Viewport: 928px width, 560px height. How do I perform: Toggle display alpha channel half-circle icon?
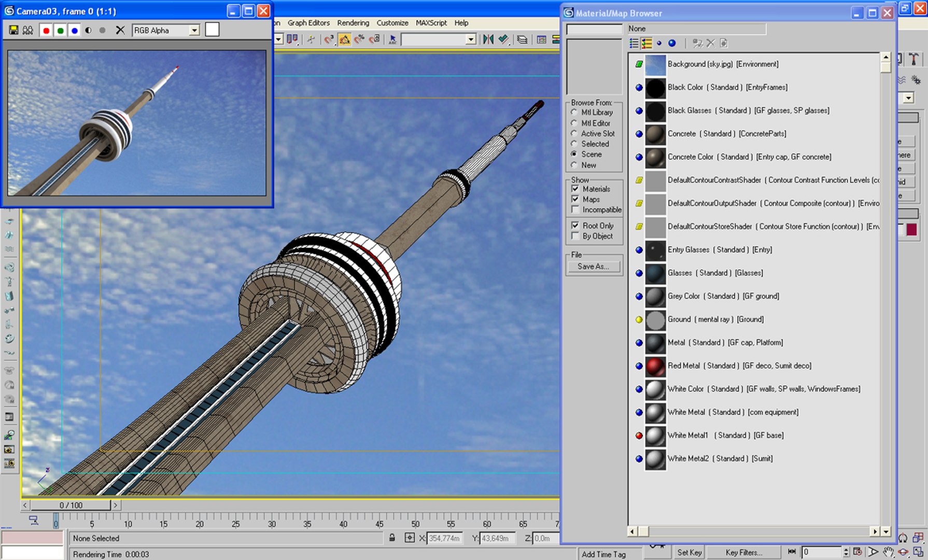[x=89, y=31]
